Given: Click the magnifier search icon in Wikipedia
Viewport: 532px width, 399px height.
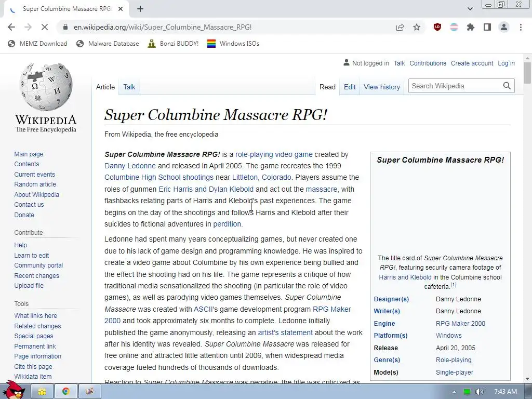Looking at the screenshot, I should (507, 86).
